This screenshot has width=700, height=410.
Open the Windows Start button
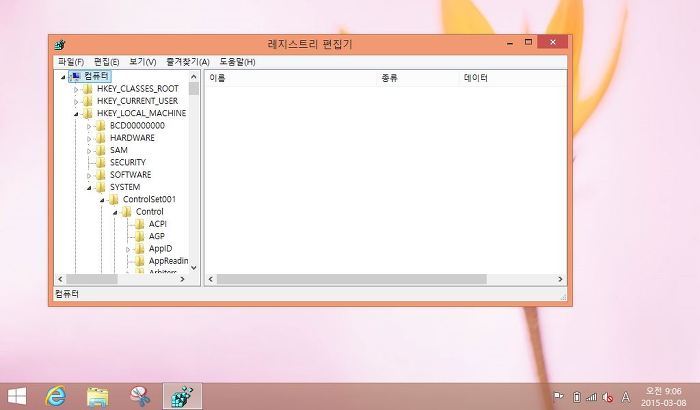coord(17,396)
